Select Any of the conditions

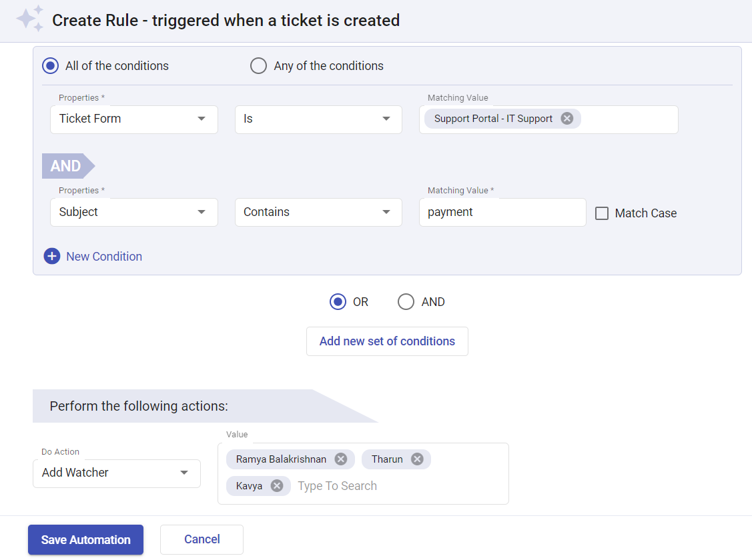coord(259,65)
